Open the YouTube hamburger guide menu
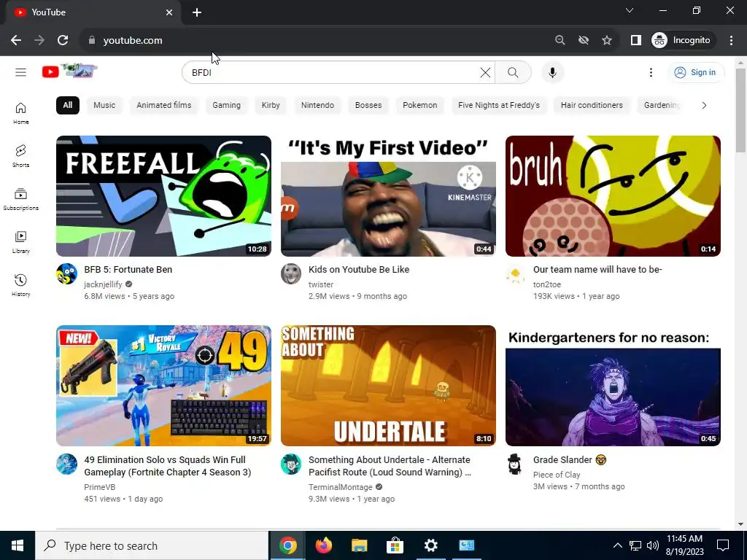The height and width of the screenshot is (560, 747). tap(20, 72)
